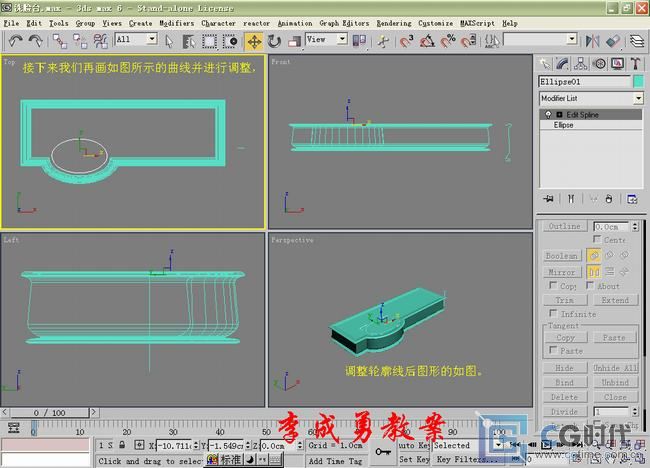Click the Outline button
The height and width of the screenshot is (468, 650).
pyautogui.click(x=565, y=226)
